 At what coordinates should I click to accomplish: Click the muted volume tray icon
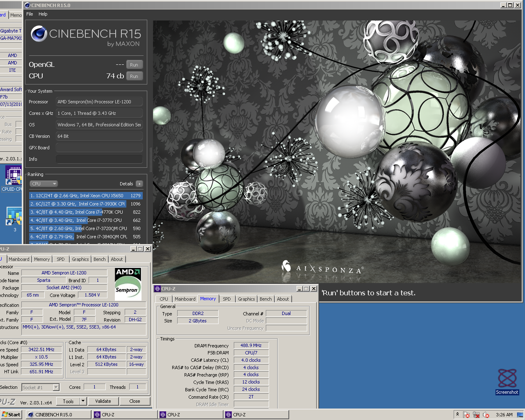click(486, 415)
